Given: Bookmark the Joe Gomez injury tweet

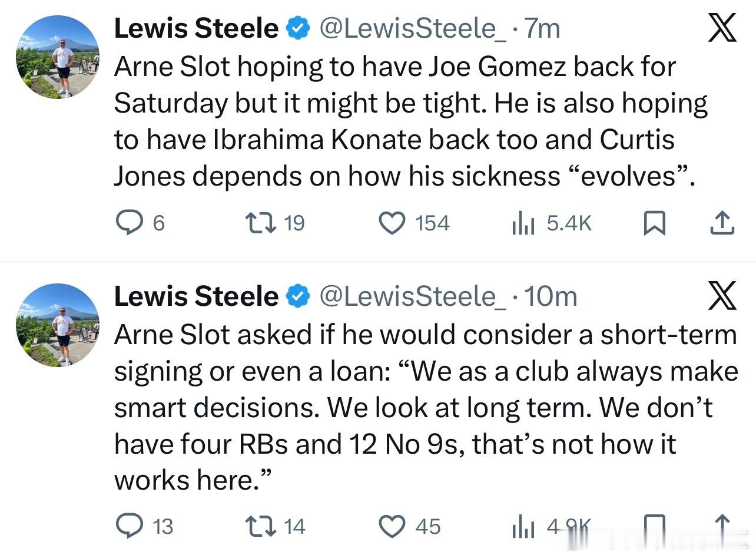Looking at the screenshot, I should (x=654, y=223).
